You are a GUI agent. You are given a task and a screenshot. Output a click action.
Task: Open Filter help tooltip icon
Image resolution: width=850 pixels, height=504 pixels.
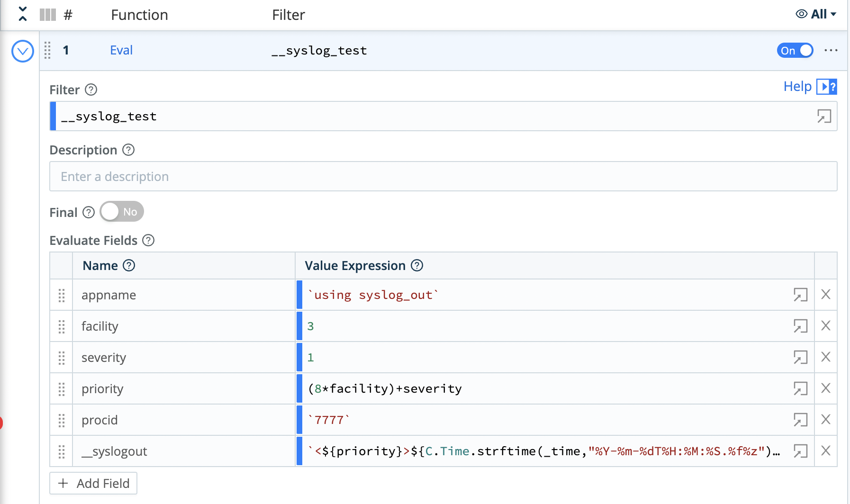coord(91,90)
